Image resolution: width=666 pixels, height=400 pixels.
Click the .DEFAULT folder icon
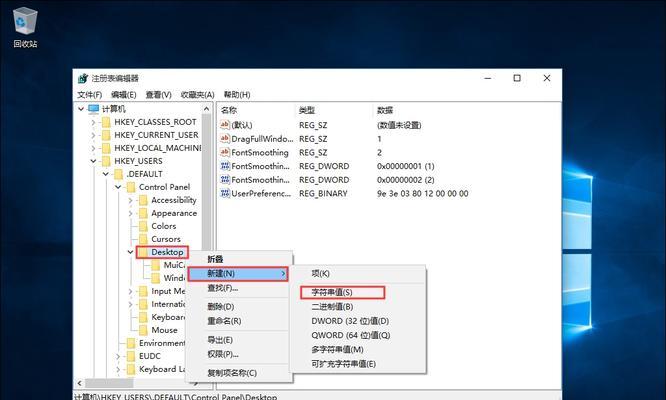119,175
